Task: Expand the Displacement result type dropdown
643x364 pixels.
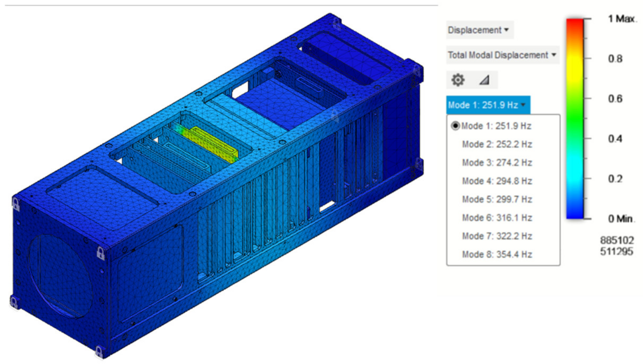Action: [x=479, y=30]
